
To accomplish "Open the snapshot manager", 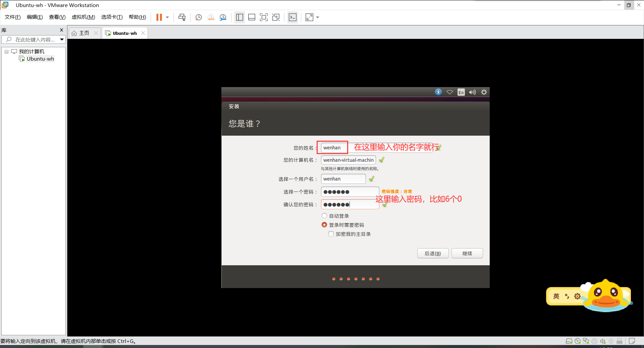I will [x=223, y=17].
